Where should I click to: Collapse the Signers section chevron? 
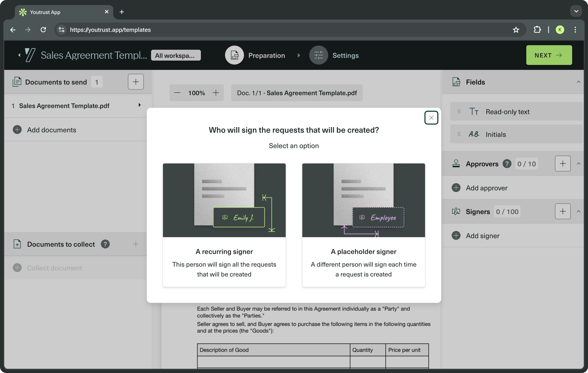578,211
